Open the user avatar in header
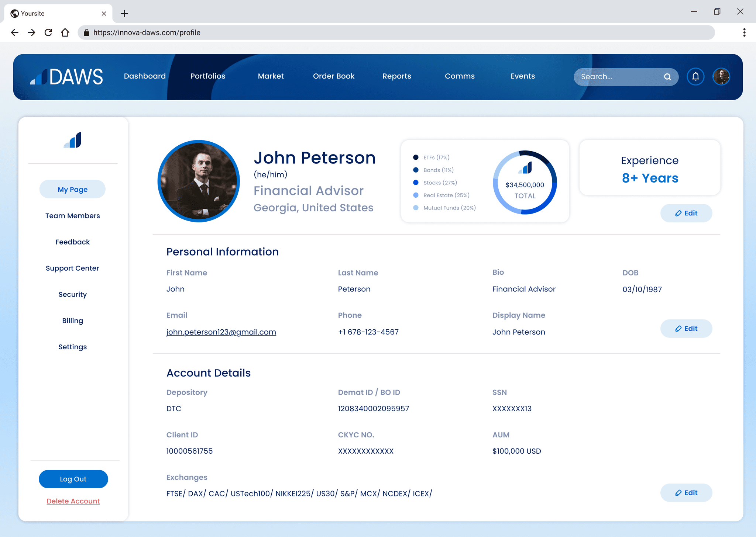This screenshot has width=756, height=537. point(721,77)
